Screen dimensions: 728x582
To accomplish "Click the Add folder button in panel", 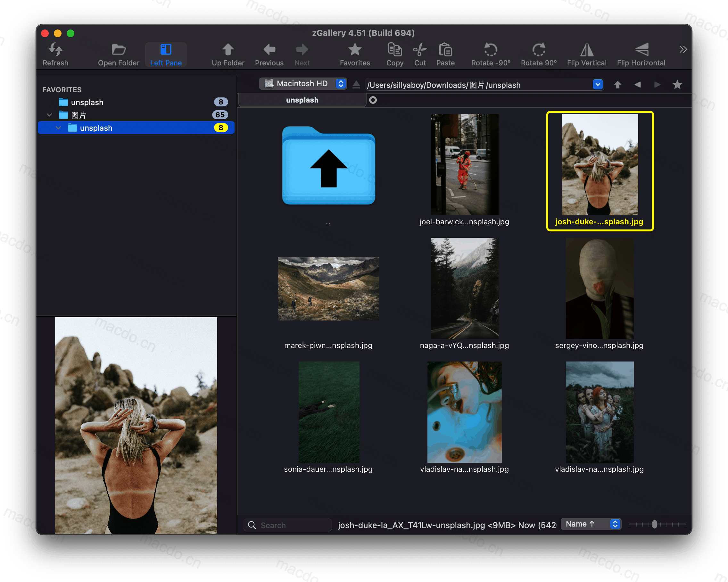I will point(372,100).
